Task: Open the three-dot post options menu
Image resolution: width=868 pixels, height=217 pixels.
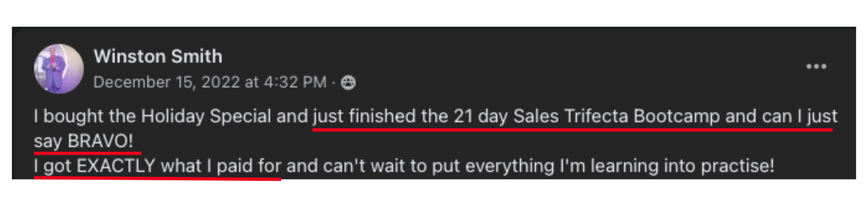Action: point(816,66)
